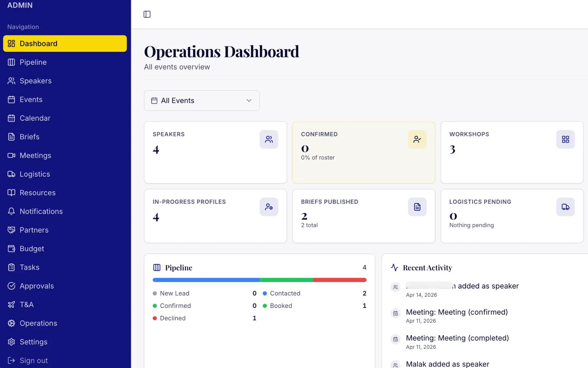Viewport: 588px width, 368px height.
Task: Click the Briefs document icon in sidebar
Action: [11, 137]
